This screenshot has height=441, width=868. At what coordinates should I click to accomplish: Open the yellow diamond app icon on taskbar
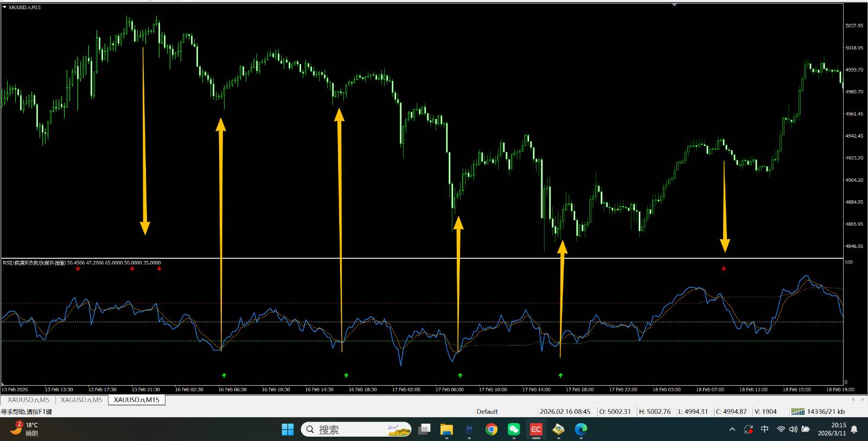[x=558, y=430]
